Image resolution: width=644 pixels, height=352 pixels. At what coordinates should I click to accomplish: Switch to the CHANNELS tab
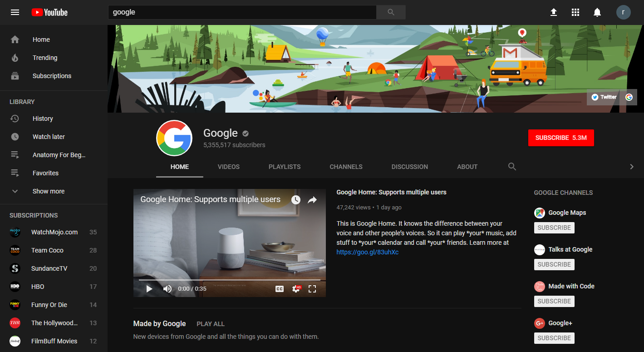(x=346, y=167)
